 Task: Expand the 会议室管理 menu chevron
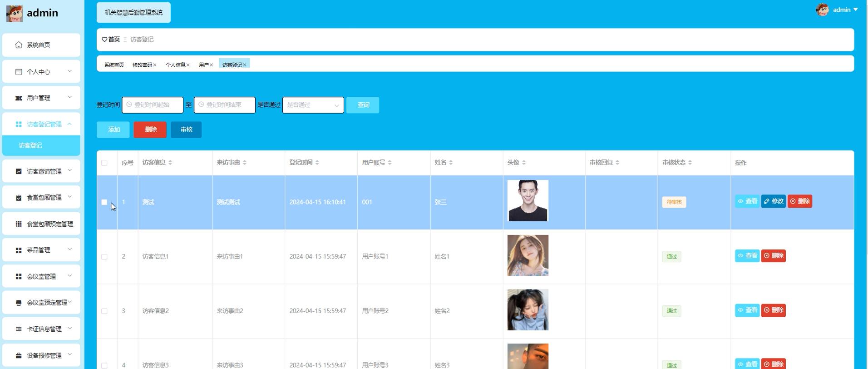tap(69, 275)
